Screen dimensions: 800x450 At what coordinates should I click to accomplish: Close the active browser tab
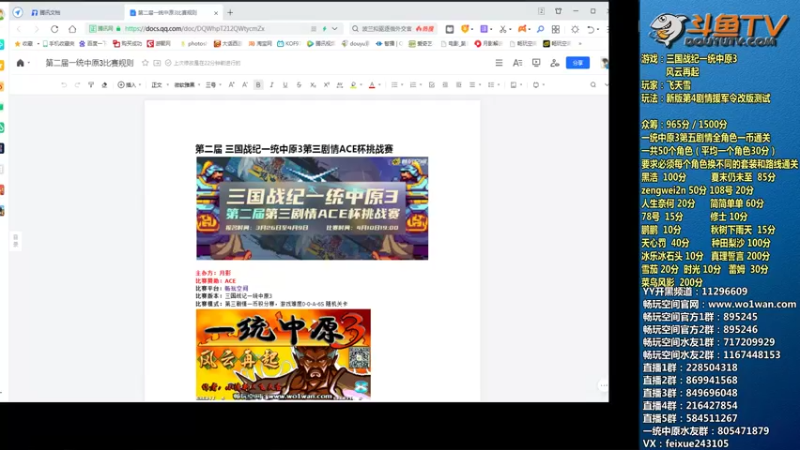tap(216, 13)
